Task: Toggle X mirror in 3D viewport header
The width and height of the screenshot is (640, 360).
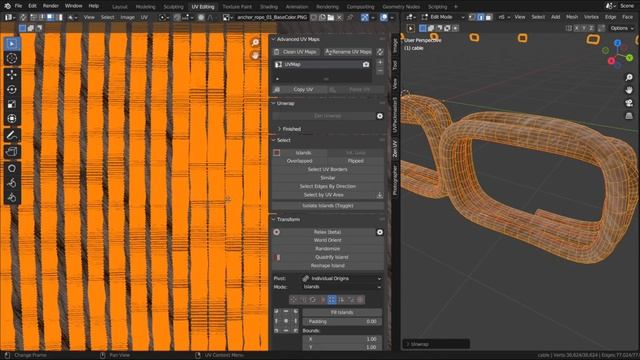Action: coord(577,28)
